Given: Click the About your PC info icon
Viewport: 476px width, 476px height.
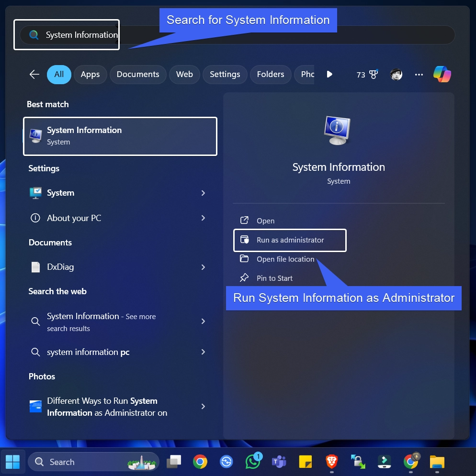Looking at the screenshot, I should coord(35,218).
